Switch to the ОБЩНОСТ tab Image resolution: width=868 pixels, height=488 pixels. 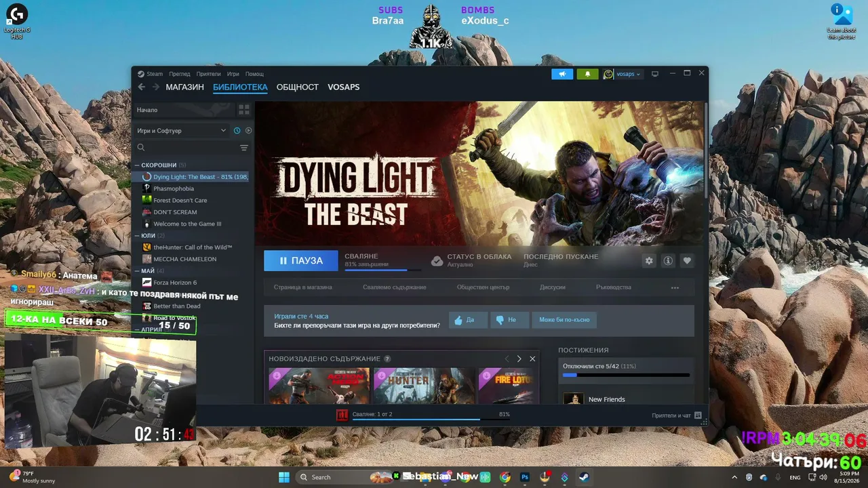(298, 87)
